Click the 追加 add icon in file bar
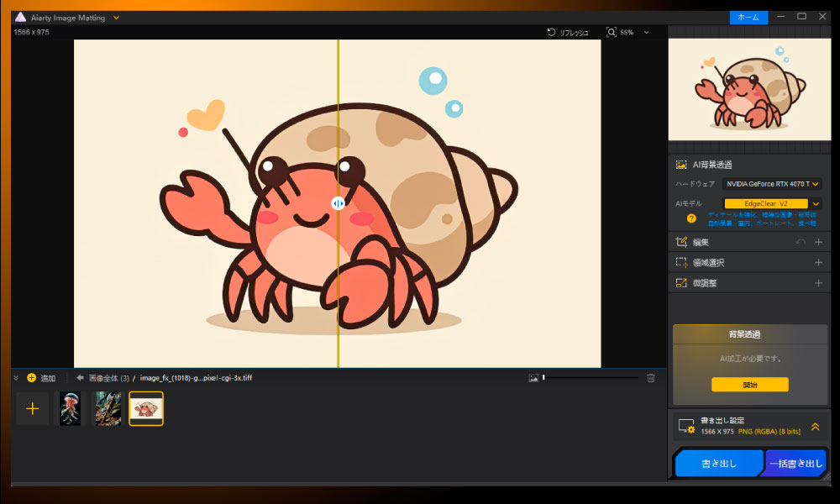Viewport: 840px width, 504px height. pyautogui.click(x=32, y=378)
